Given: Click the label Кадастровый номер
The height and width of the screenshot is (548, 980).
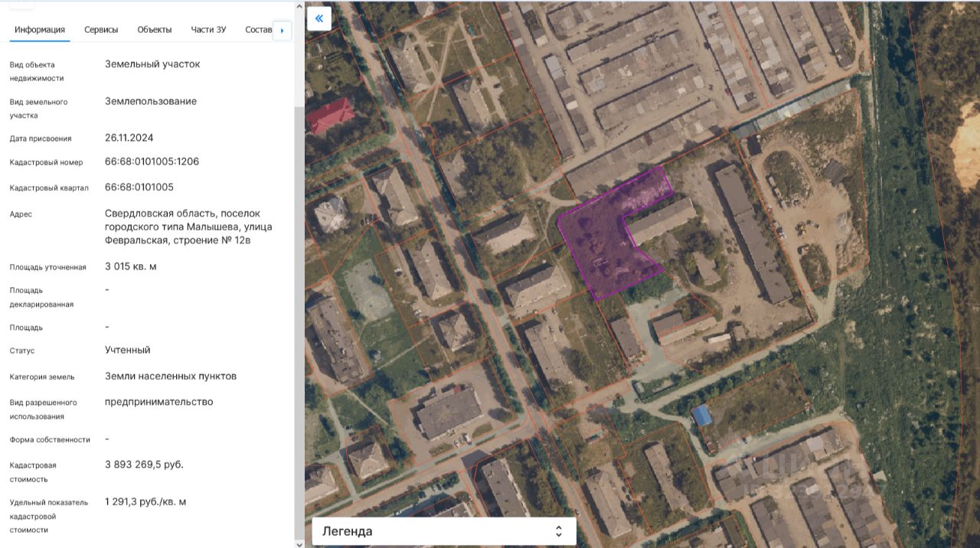Looking at the screenshot, I should tap(47, 162).
